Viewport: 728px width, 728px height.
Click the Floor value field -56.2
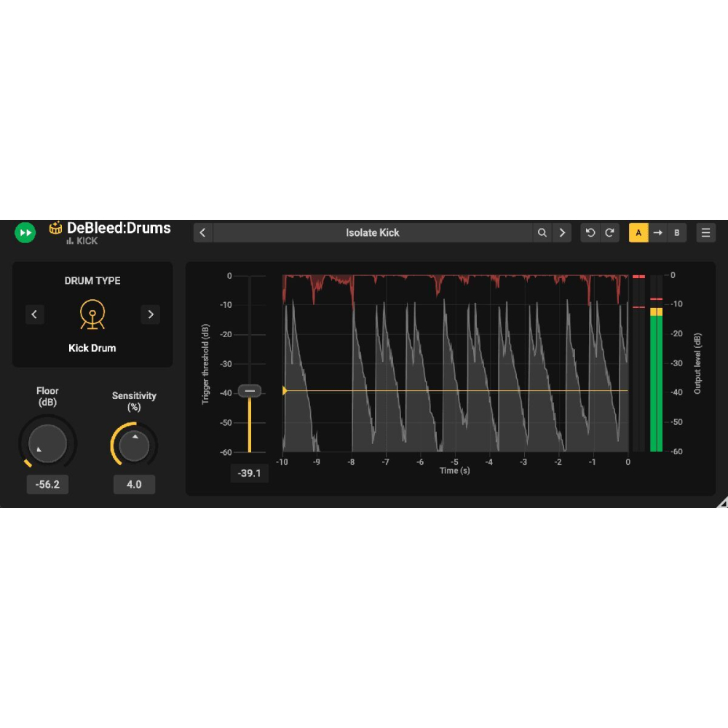point(48,484)
